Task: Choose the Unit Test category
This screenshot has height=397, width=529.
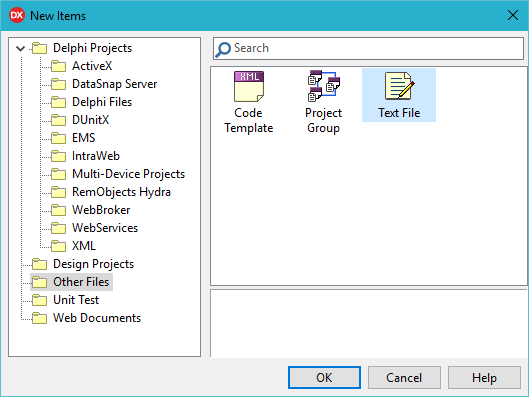Action: (x=76, y=300)
